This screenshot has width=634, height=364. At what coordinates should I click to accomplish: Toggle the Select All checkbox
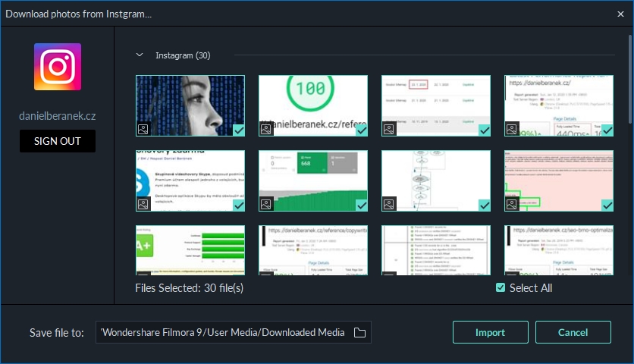(x=501, y=287)
